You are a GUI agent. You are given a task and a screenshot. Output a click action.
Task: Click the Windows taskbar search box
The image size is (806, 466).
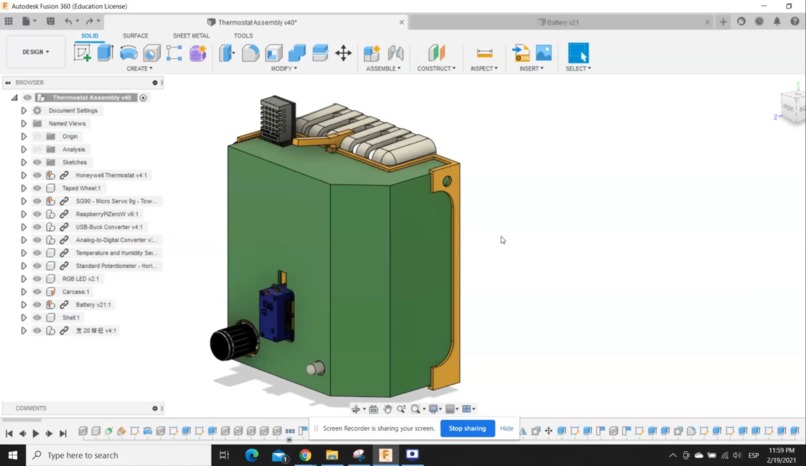119,455
